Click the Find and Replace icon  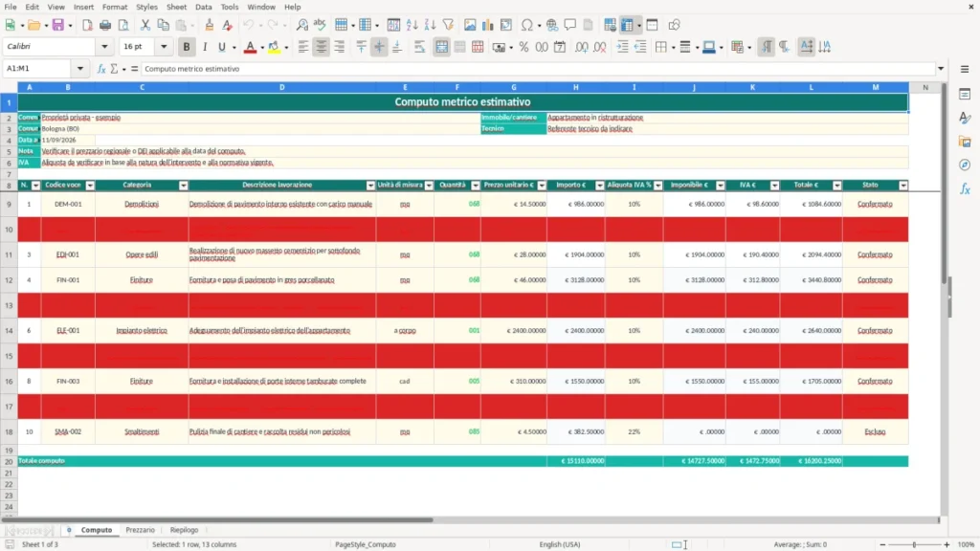[301, 25]
